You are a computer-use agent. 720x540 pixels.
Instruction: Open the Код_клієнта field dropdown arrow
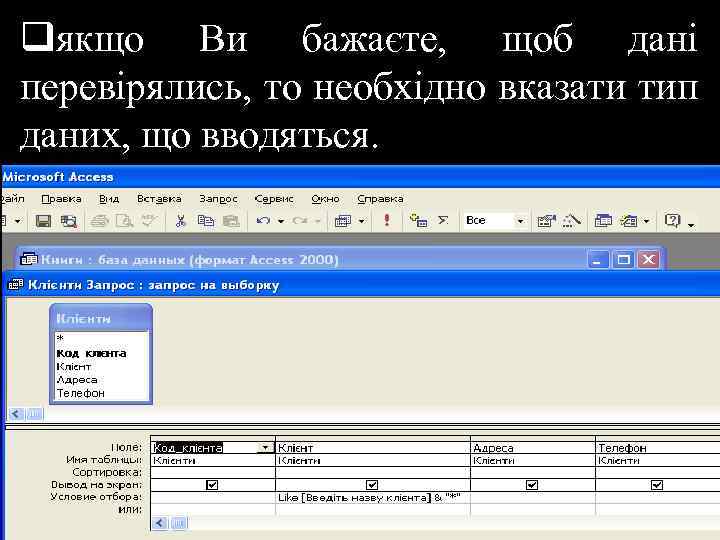[x=266, y=448]
